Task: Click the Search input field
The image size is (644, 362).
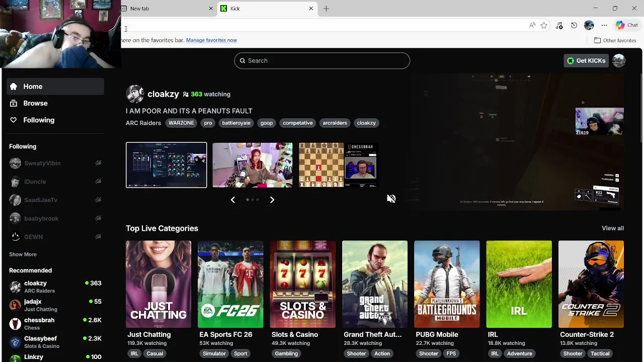Action: click(x=322, y=60)
